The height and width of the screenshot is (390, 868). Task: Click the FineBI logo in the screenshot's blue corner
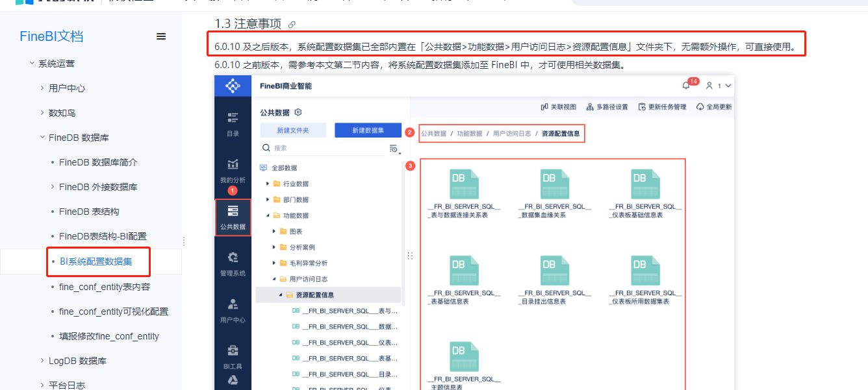click(x=233, y=86)
